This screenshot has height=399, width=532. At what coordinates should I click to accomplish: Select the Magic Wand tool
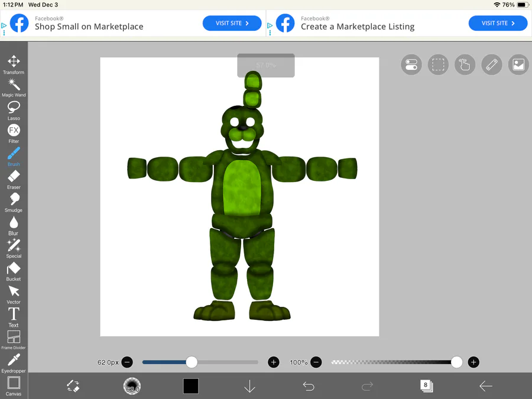point(14,87)
